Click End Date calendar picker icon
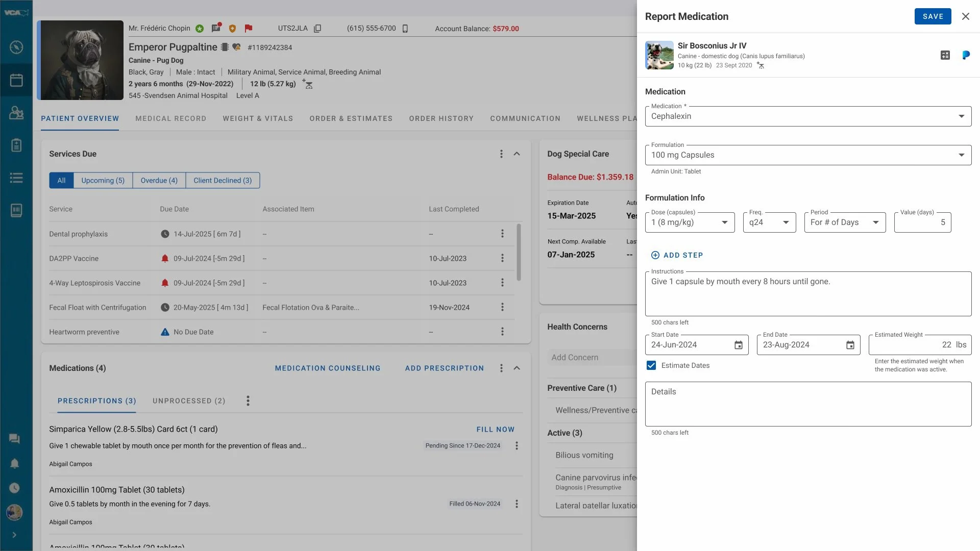The width and height of the screenshot is (980, 551). coord(850,345)
